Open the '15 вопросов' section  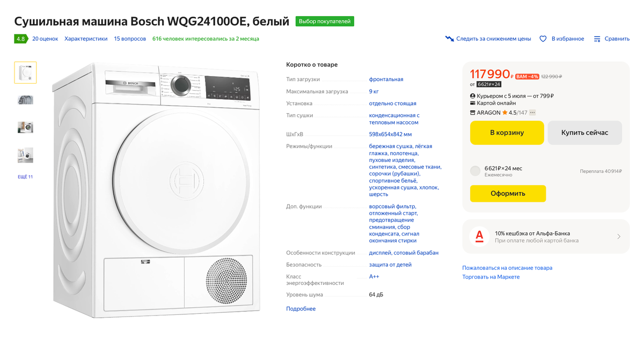click(130, 39)
